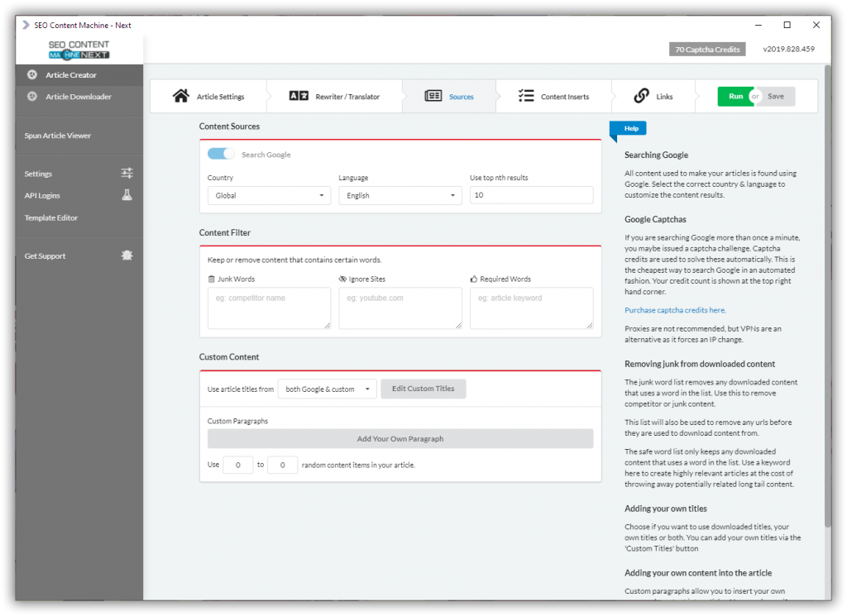Click the Ignore Sites text area
Viewport: 847px width, 616px height.
(x=400, y=308)
